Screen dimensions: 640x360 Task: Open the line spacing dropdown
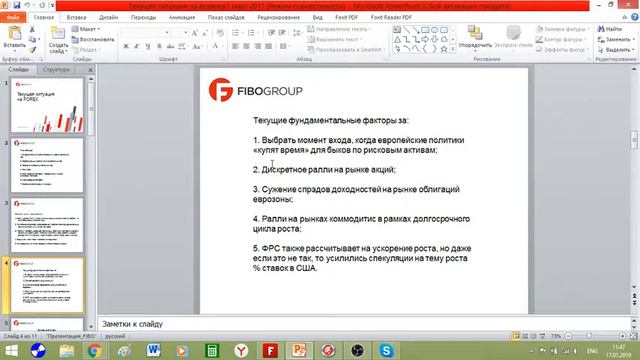[x=298, y=33]
